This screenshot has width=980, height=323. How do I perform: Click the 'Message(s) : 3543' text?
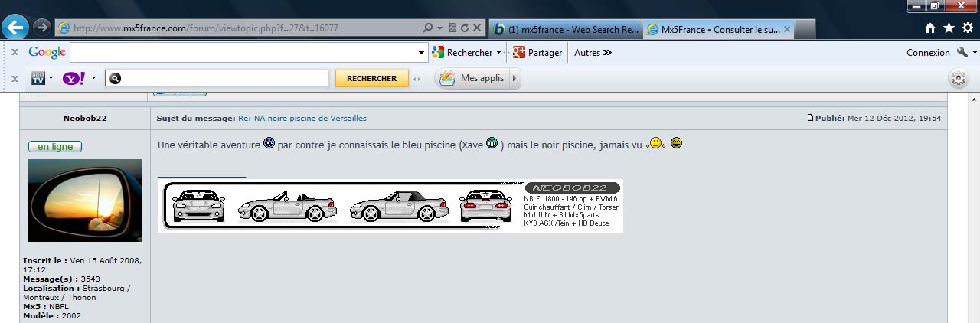(61, 279)
